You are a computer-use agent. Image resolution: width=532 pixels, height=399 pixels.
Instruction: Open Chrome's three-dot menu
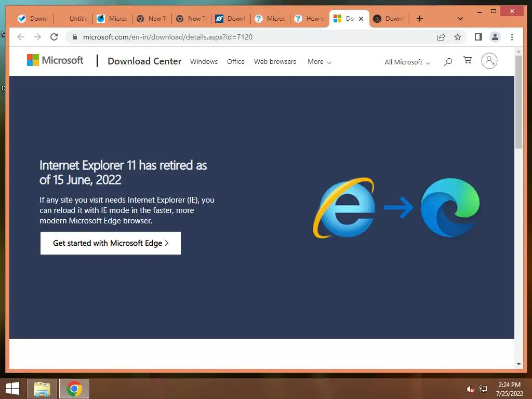pyautogui.click(x=512, y=37)
